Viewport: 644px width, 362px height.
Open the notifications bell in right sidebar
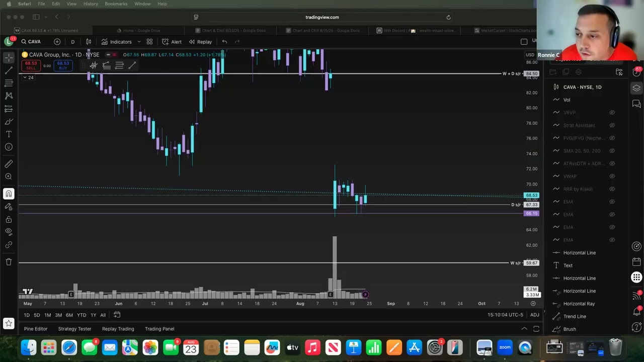point(636,311)
